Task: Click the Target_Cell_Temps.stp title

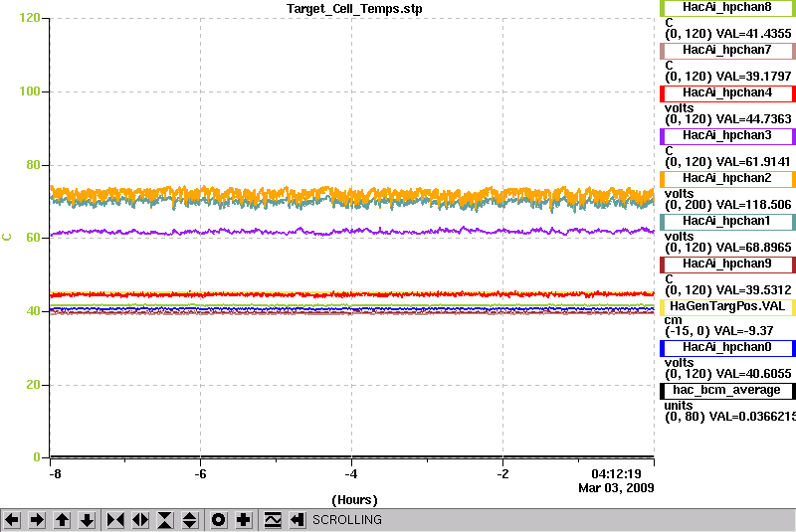Action: coord(354,9)
